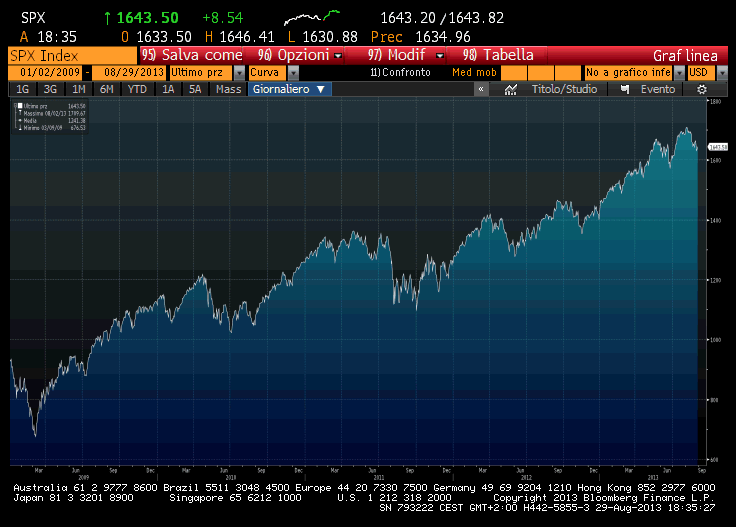Open the Ultimo prz field dropdown
736x527 pixels.
[x=239, y=73]
